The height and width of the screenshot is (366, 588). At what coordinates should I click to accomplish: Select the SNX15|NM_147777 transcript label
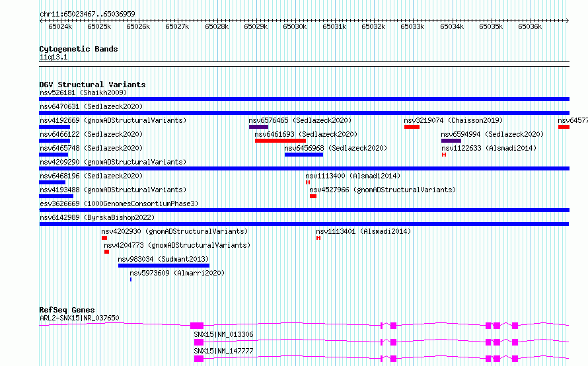point(223,351)
